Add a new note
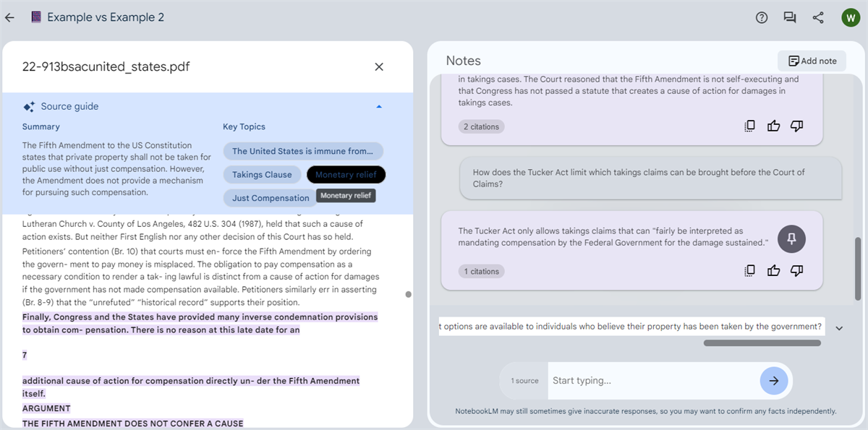868x430 pixels. point(812,61)
